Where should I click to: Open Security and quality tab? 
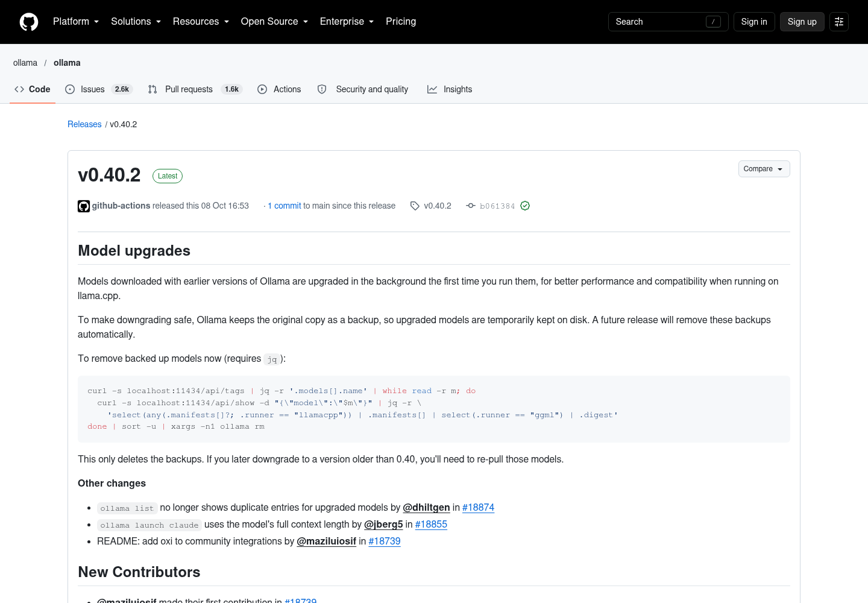coord(363,89)
